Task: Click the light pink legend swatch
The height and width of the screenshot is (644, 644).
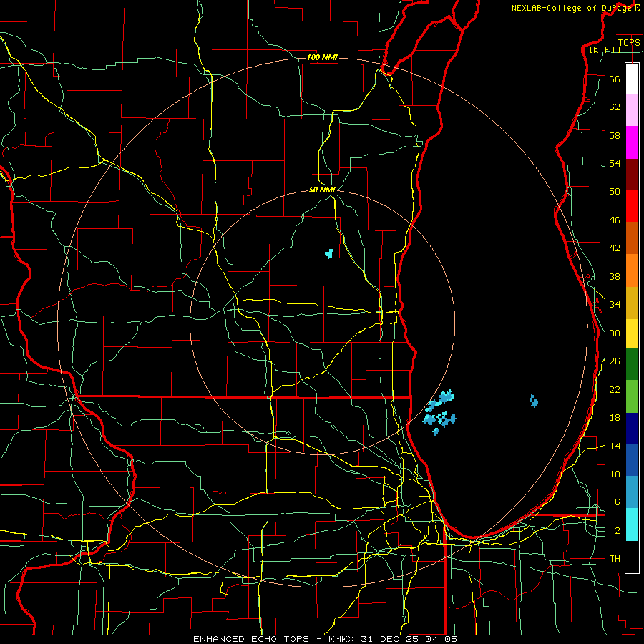Action: click(632, 109)
